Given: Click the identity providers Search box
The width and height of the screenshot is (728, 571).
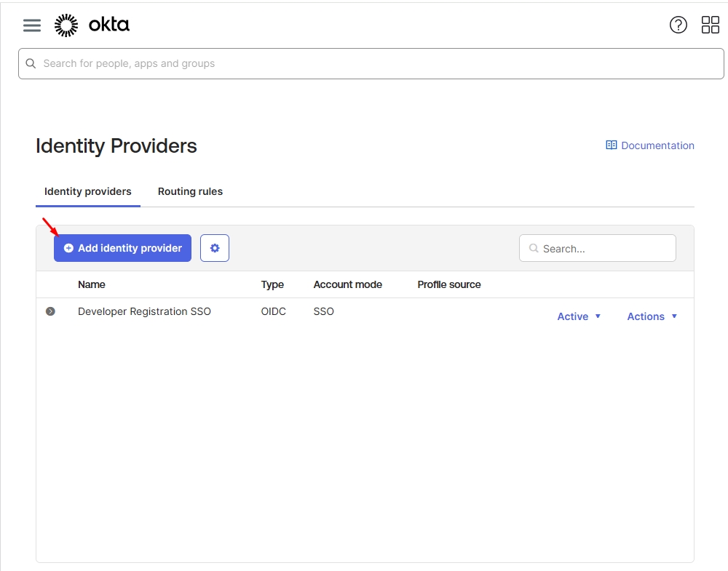Looking at the screenshot, I should click(x=606, y=249).
